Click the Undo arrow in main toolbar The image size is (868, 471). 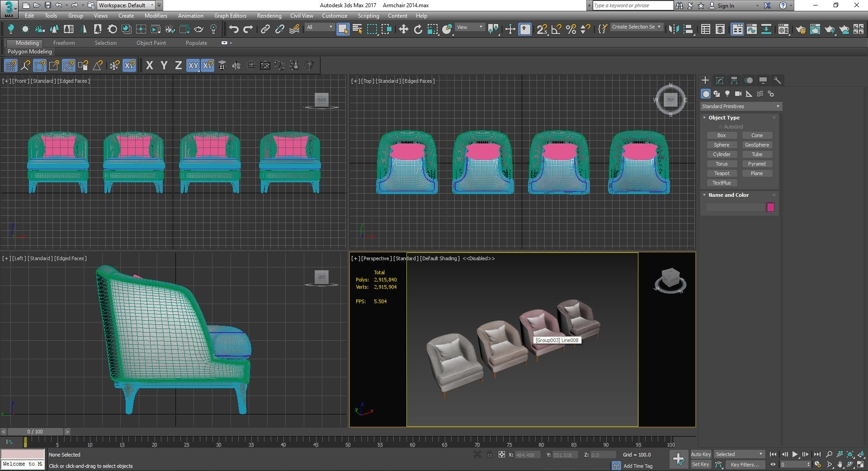(234, 29)
